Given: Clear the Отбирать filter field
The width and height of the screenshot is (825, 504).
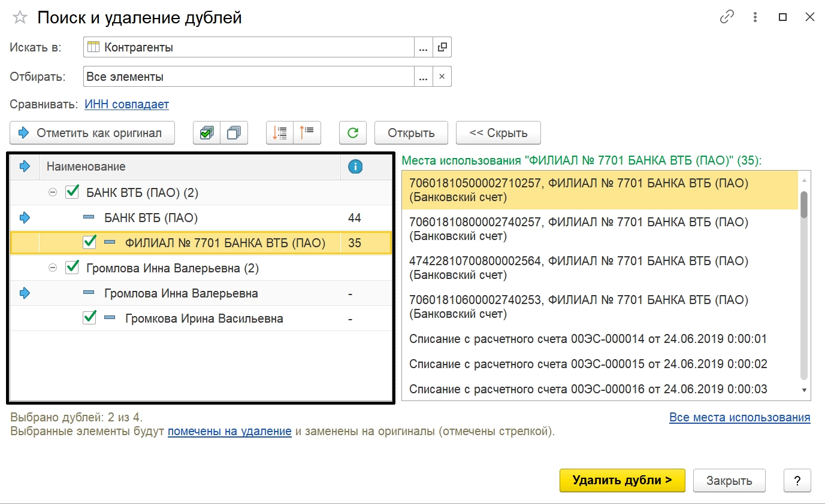Looking at the screenshot, I should [x=442, y=77].
